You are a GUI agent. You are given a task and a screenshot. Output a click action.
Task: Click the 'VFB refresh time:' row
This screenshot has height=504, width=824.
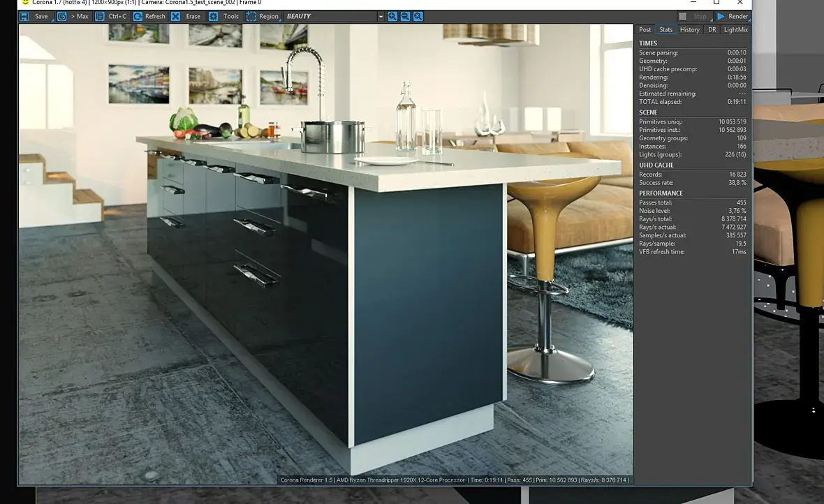[x=693, y=252]
